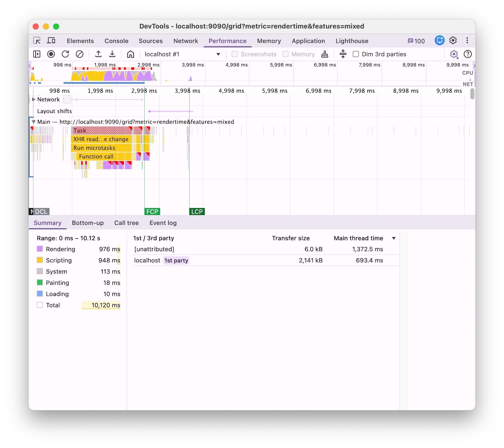Toggle the Memory checkbox in toolbar
Image resolution: width=504 pixels, height=448 pixels.
(x=285, y=54)
